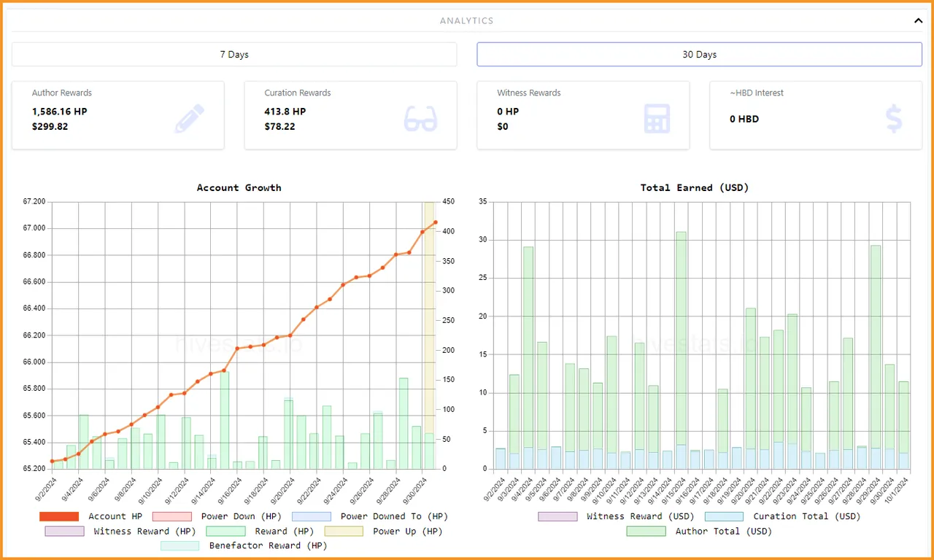Click the Benefactor Reward (HP) legend label
Image resolution: width=934 pixels, height=560 pixels.
[x=268, y=546]
